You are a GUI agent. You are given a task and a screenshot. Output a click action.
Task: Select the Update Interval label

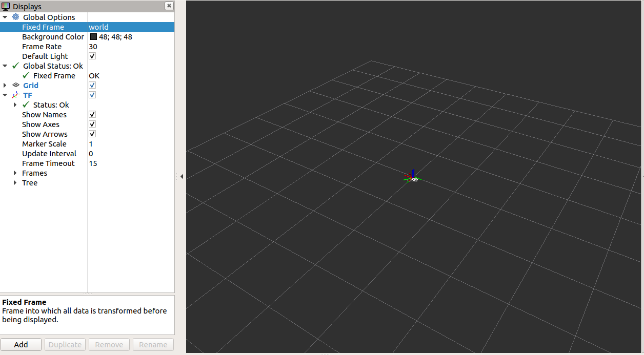pyautogui.click(x=49, y=153)
